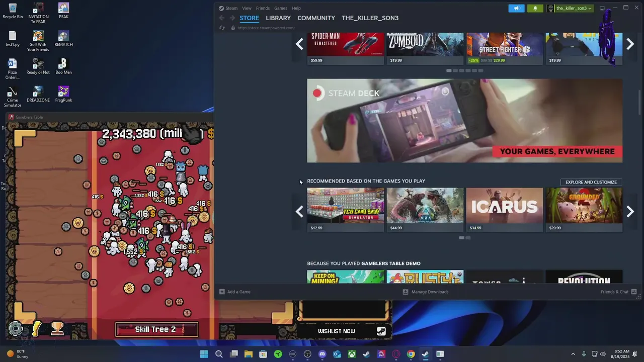The height and width of the screenshot is (362, 644).
Task: Switch to the STORE tab
Action: click(x=249, y=18)
